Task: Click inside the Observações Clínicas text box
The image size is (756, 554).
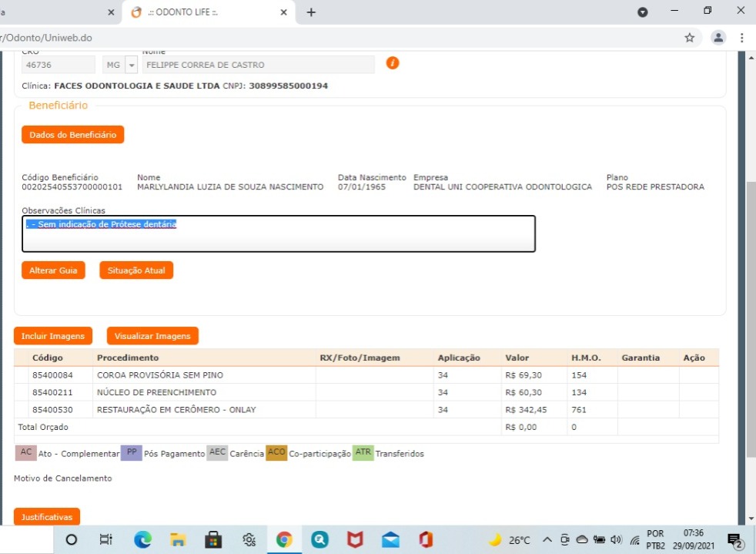Action: (277, 239)
